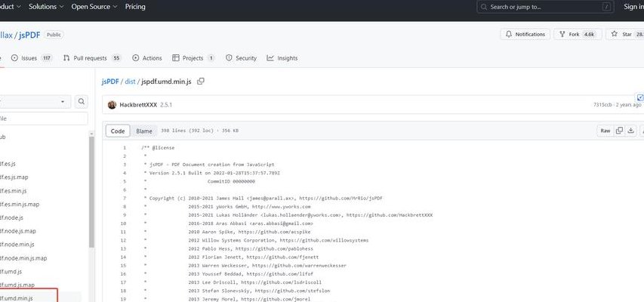
Task: Click the Public visibility label
Action: [x=54, y=35]
